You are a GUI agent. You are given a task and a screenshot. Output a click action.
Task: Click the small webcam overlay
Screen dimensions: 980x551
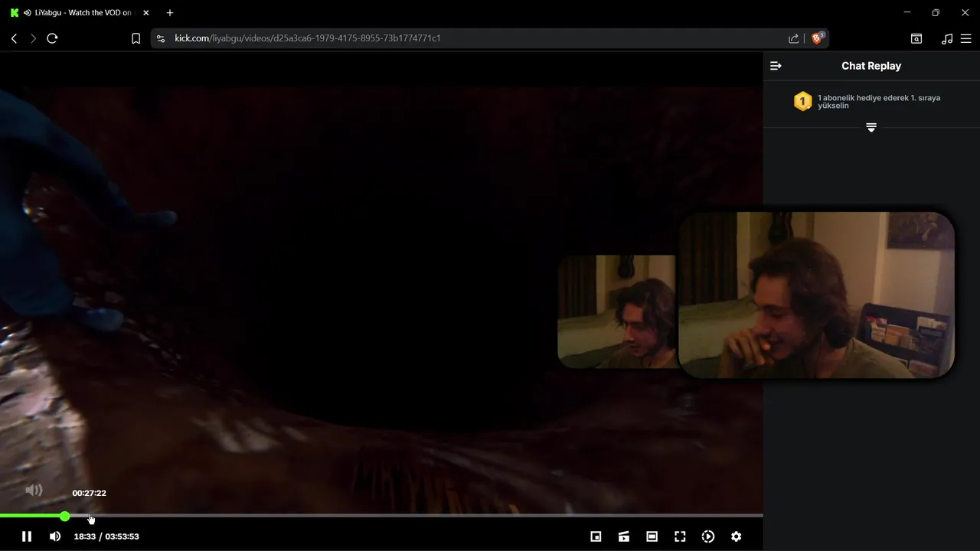click(x=617, y=311)
